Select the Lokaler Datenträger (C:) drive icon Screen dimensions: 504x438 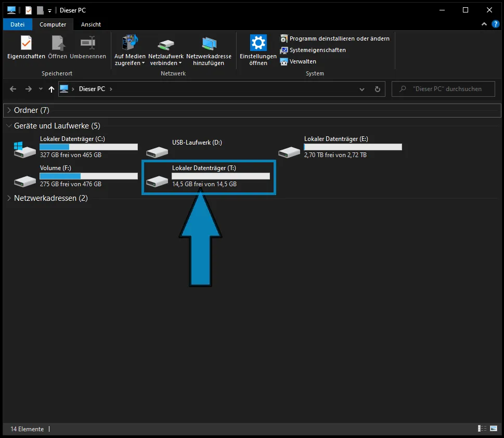click(x=25, y=149)
